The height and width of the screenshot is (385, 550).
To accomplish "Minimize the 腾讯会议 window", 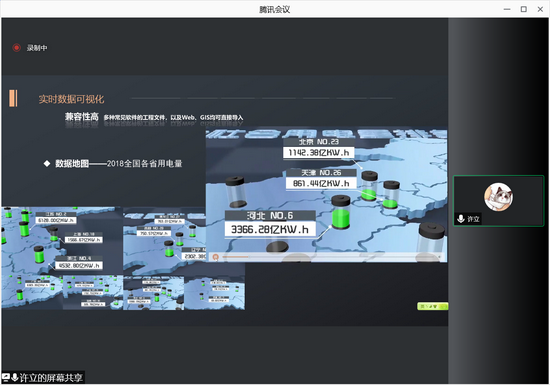I will tap(507, 9).
